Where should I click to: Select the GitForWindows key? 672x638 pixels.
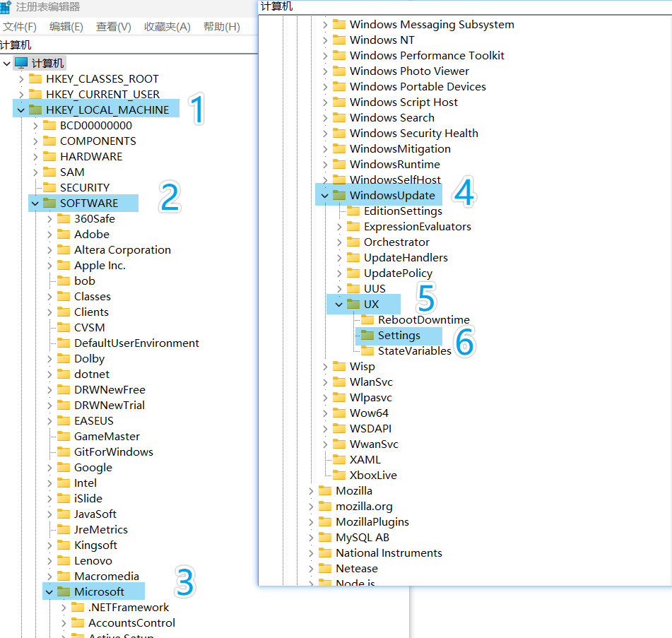point(114,452)
